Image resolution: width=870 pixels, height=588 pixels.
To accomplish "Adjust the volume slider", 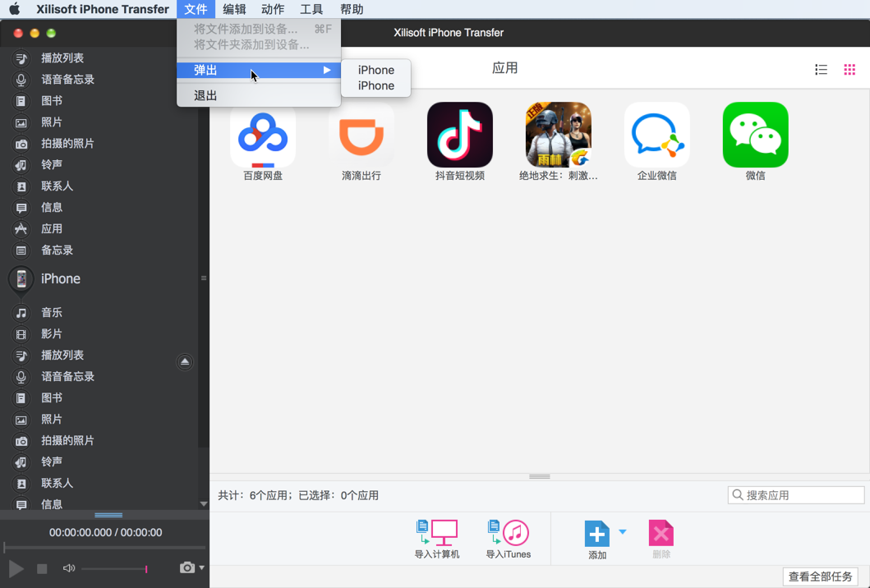I will [114, 568].
